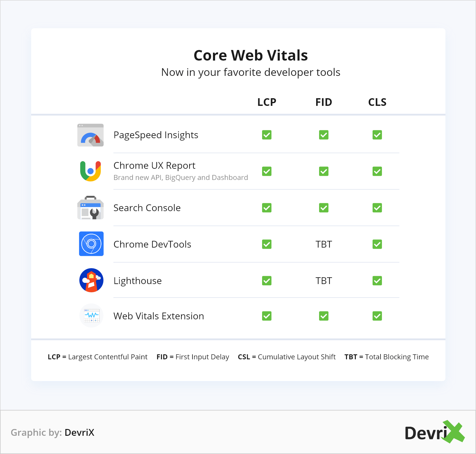Click the FID column header
This screenshot has height=454, width=476.
(324, 102)
